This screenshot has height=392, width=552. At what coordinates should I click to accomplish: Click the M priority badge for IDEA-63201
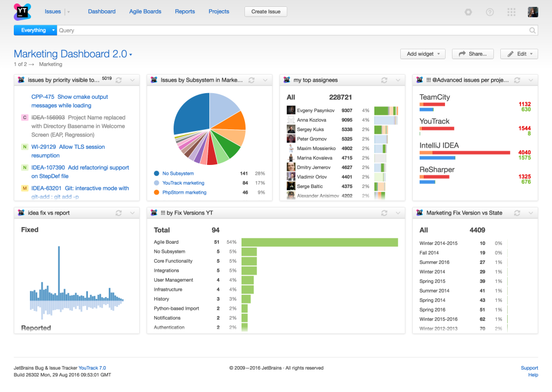[25, 189]
